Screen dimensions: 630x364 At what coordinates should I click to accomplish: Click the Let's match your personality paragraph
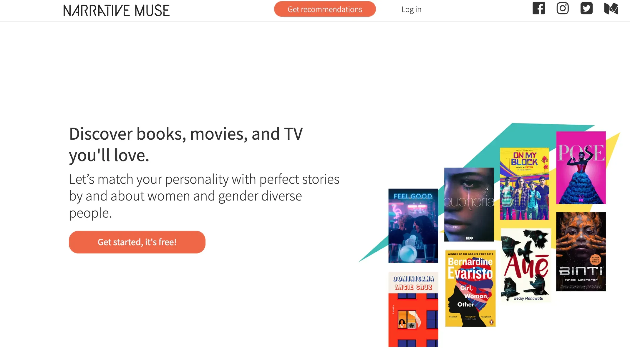tap(204, 196)
